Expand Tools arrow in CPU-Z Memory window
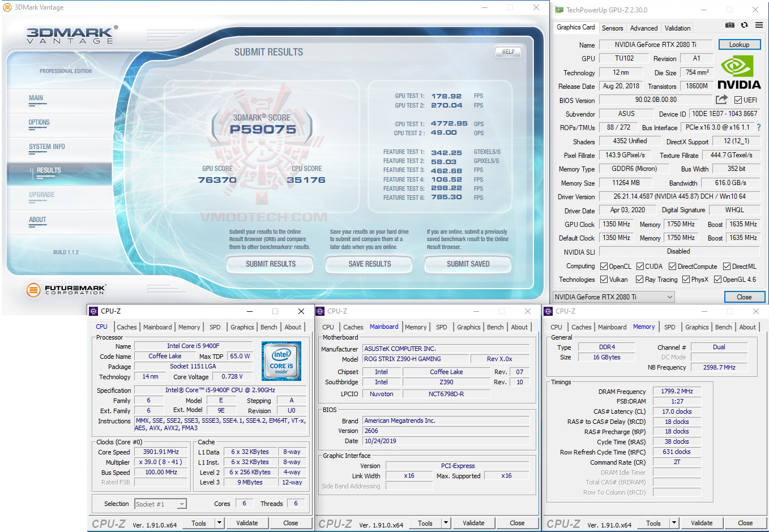 point(674,523)
